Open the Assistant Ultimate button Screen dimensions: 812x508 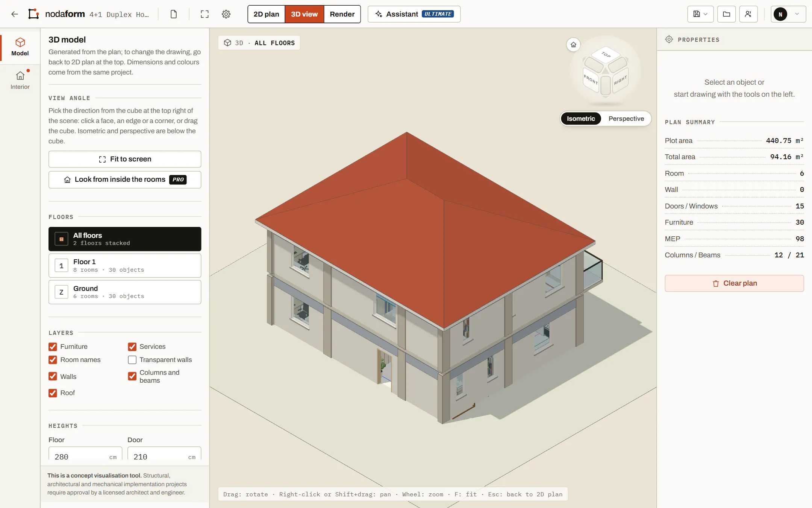coord(414,14)
